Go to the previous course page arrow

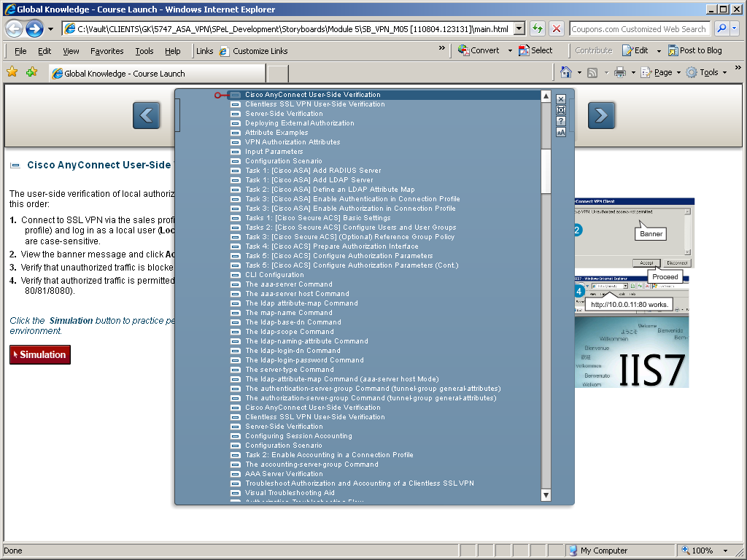(146, 115)
